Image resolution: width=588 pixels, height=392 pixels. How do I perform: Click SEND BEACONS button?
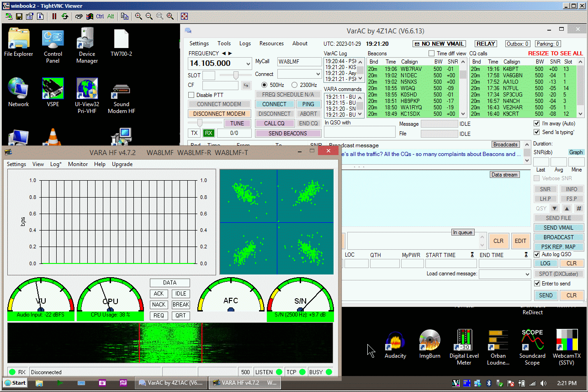click(x=288, y=134)
